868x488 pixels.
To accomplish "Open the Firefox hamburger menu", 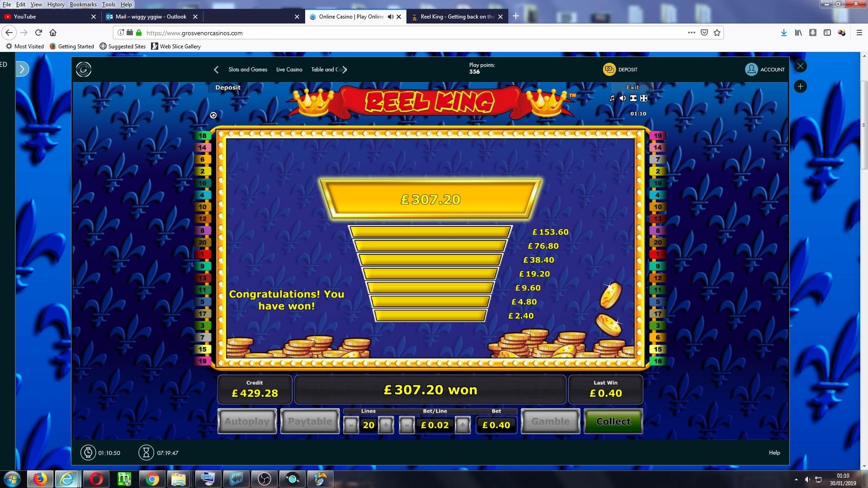I will click(859, 33).
